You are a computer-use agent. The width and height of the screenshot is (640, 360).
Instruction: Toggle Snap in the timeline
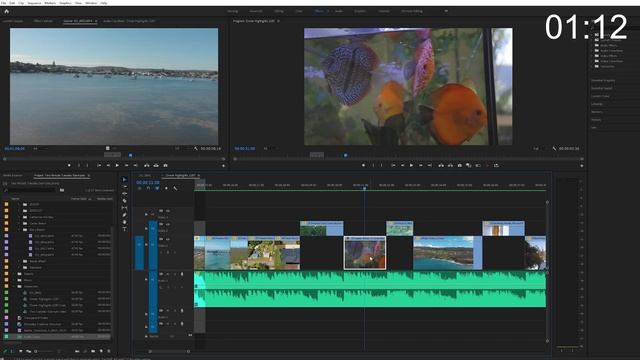149,188
